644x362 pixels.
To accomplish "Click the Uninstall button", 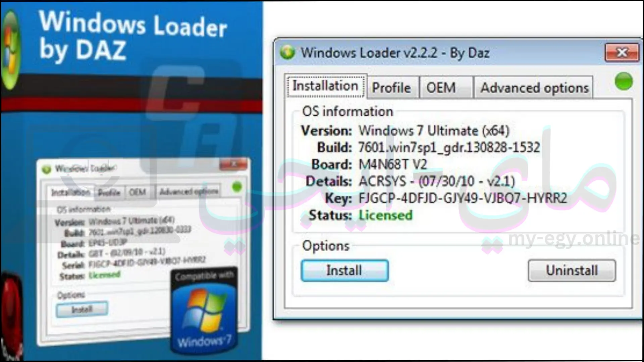I will pyautogui.click(x=572, y=270).
